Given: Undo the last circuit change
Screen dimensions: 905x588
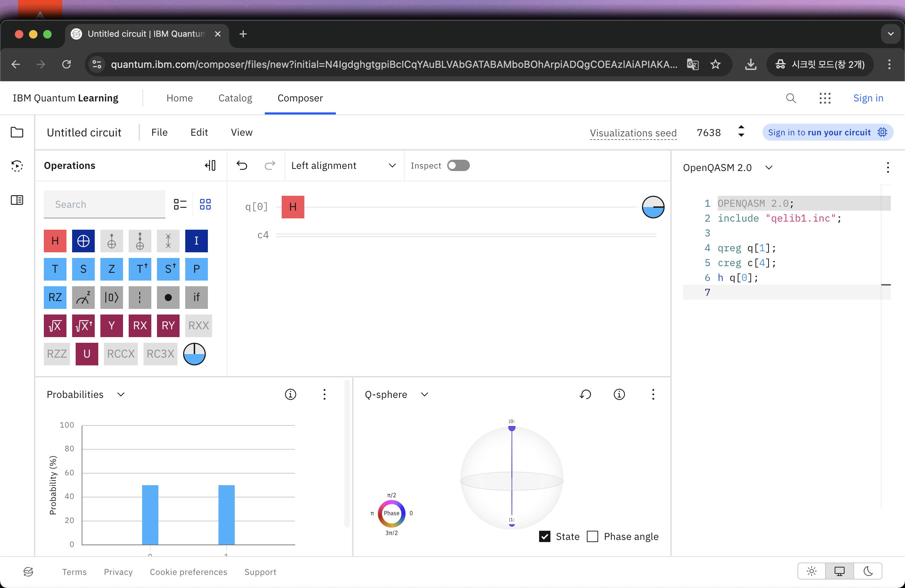Looking at the screenshot, I should tap(242, 165).
